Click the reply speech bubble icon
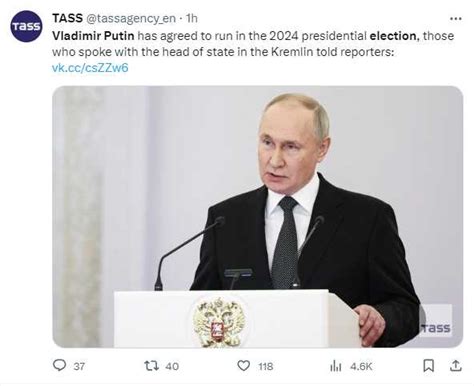The width and height of the screenshot is (474, 386). click(x=59, y=365)
